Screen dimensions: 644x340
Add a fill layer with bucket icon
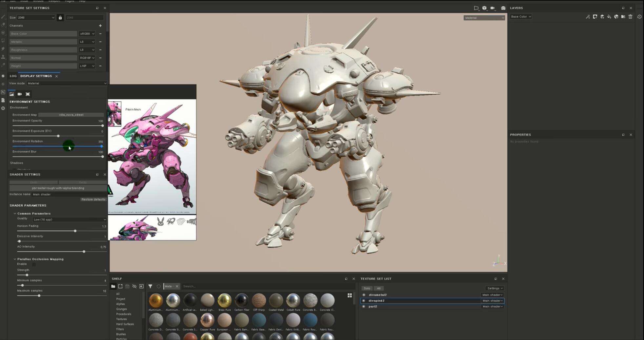click(x=609, y=17)
